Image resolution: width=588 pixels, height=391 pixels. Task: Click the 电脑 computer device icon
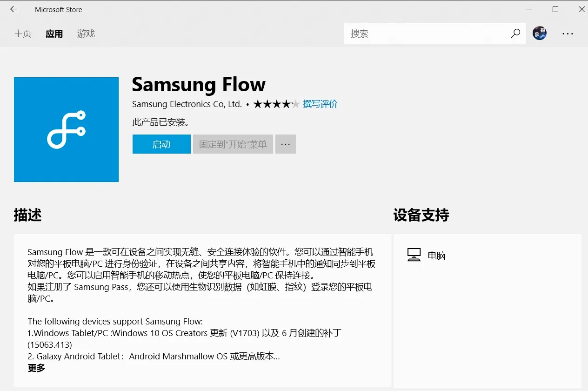point(414,255)
